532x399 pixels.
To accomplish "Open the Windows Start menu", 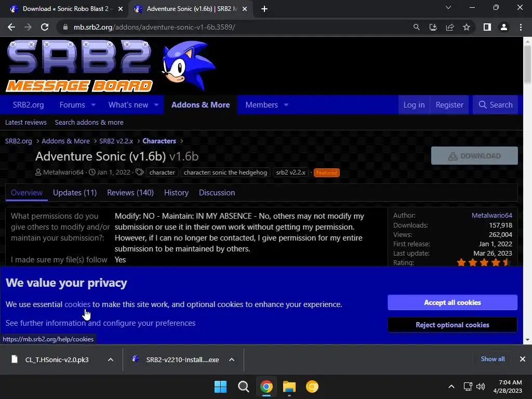I will 220,387.
